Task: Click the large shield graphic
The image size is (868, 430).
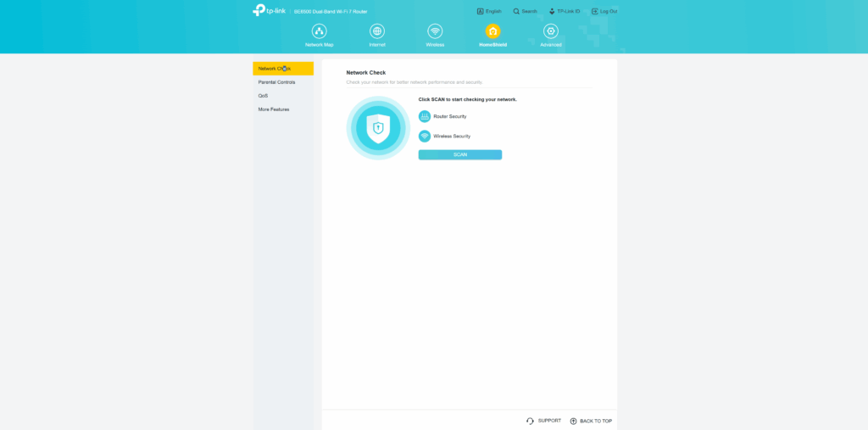Action: pyautogui.click(x=378, y=128)
